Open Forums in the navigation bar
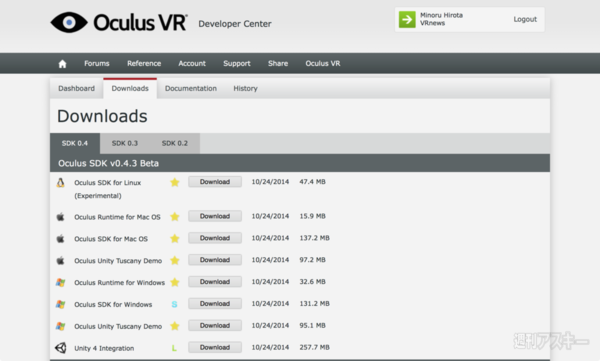The height and width of the screenshot is (361, 600). (97, 64)
